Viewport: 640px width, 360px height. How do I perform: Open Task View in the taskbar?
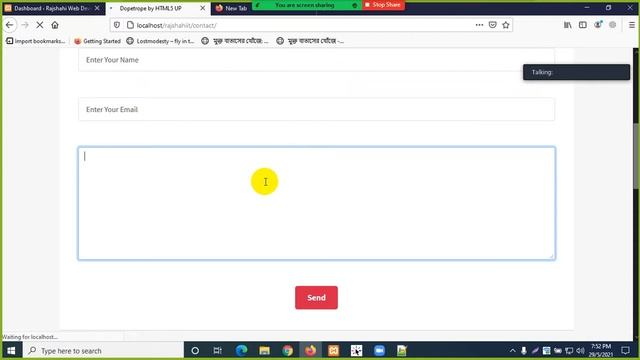[218, 351]
